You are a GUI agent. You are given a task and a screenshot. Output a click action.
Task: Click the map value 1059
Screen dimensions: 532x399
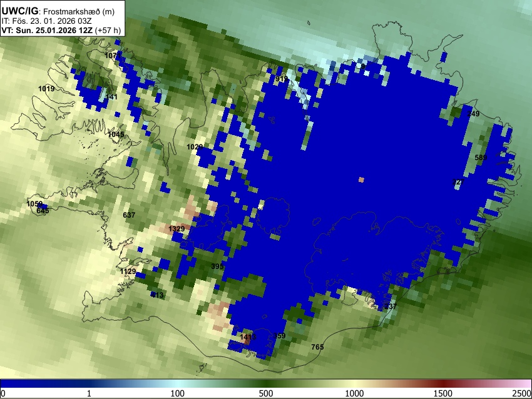tap(34, 204)
